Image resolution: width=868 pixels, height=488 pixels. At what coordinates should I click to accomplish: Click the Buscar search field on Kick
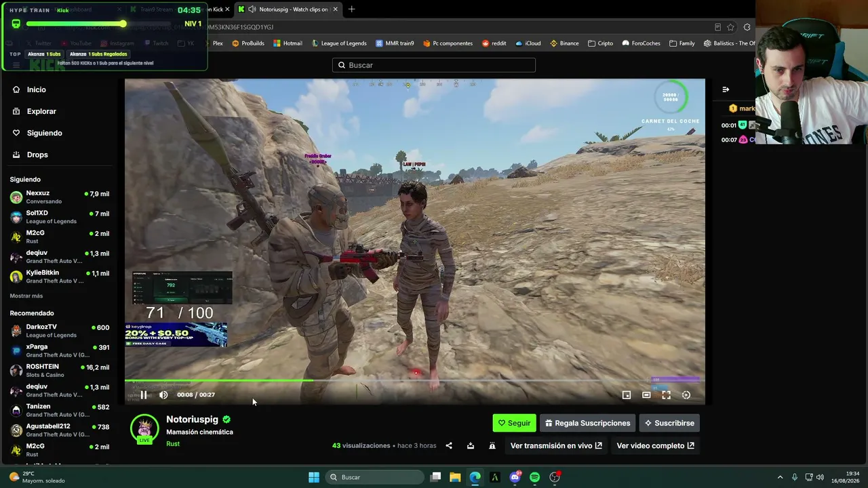pyautogui.click(x=434, y=65)
